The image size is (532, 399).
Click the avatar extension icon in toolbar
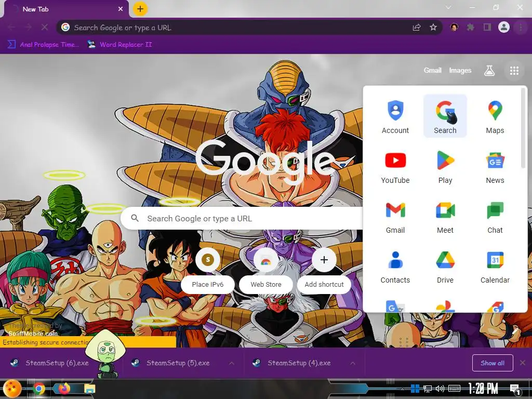(454, 27)
